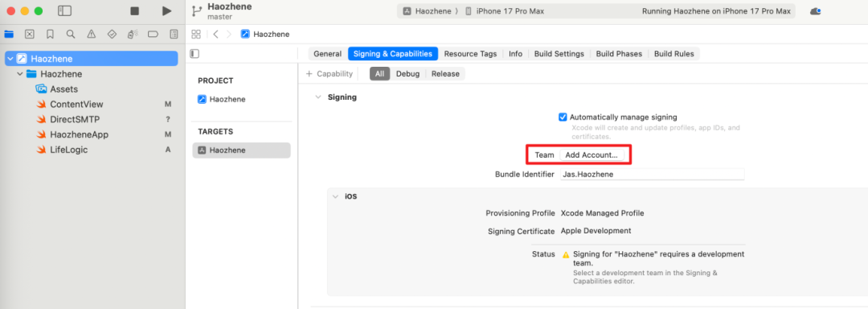Select the Debug configuration filter

pos(407,74)
